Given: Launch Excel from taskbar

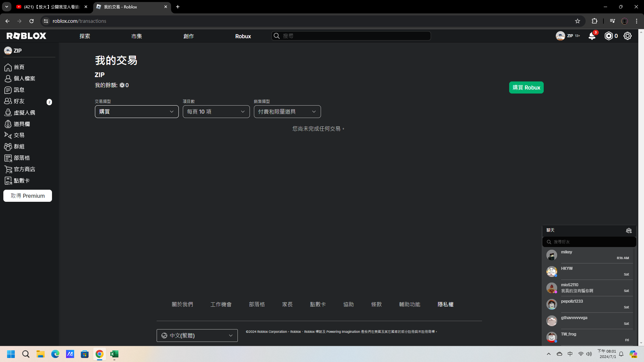Looking at the screenshot, I should pos(114,354).
